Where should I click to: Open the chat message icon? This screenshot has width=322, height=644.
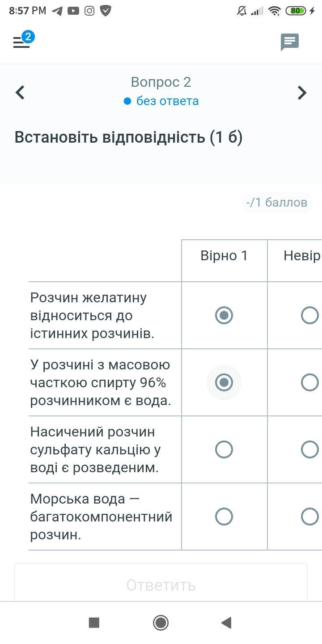coord(290,42)
